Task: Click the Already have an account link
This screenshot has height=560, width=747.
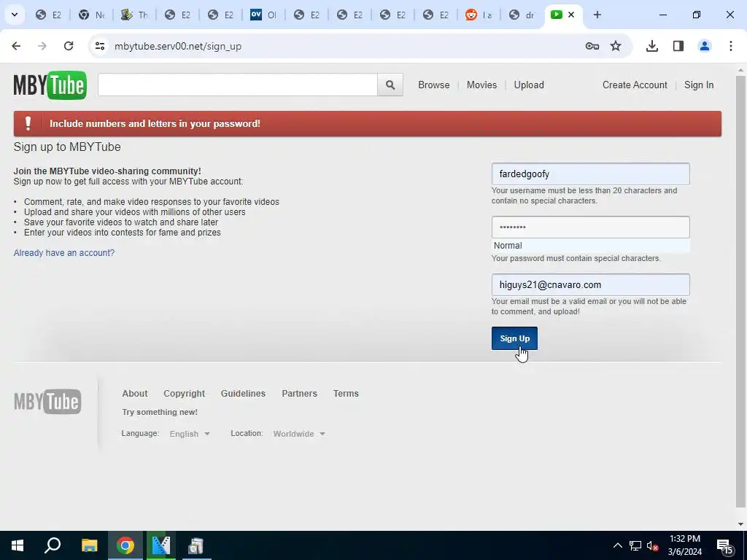Action: tap(64, 253)
